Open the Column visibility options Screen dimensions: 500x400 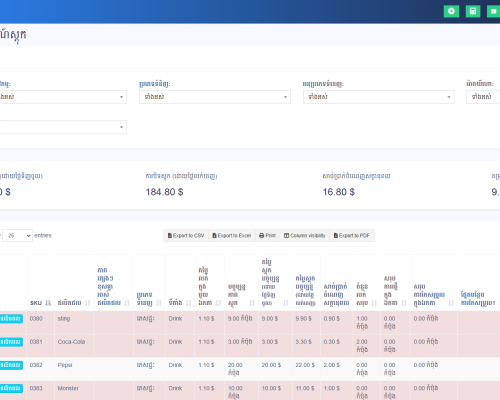coord(305,235)
